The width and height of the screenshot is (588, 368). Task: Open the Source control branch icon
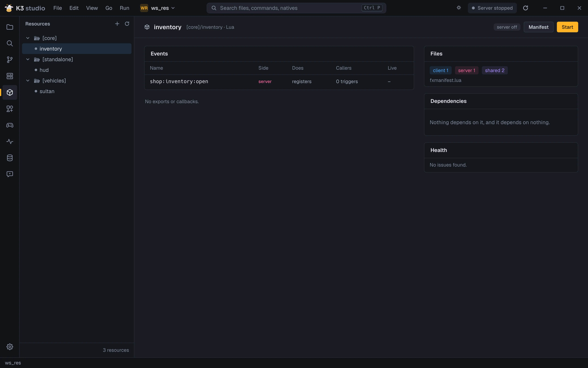coord(10,60)
